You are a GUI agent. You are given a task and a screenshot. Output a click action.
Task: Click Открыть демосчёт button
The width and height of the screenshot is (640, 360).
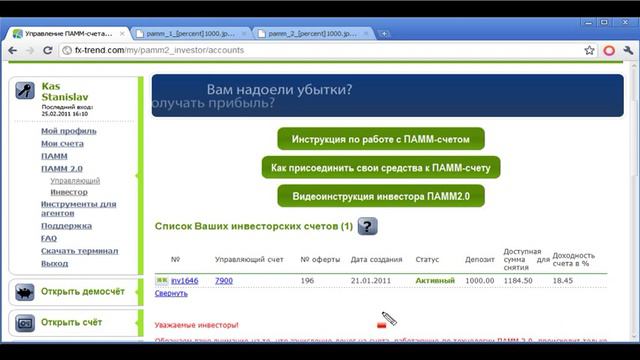pyautogui.click(x=82, y=291)
